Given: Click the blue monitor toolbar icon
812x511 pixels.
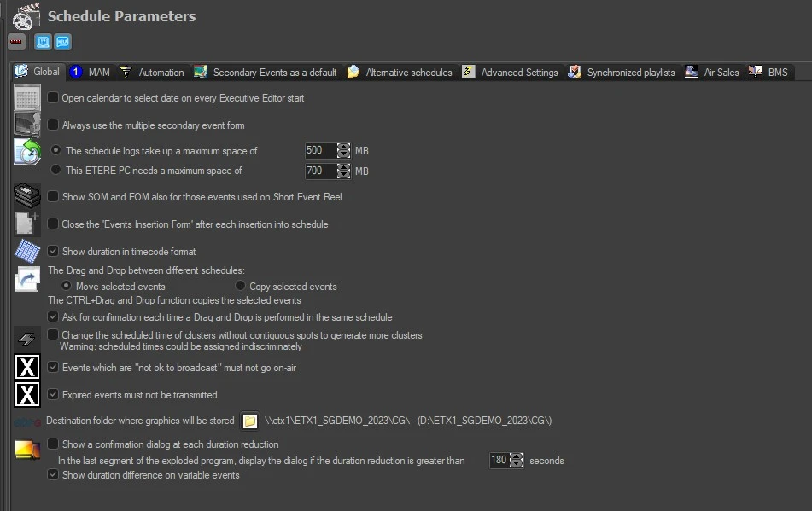Looking at the screenshot, I should point(43,42).
